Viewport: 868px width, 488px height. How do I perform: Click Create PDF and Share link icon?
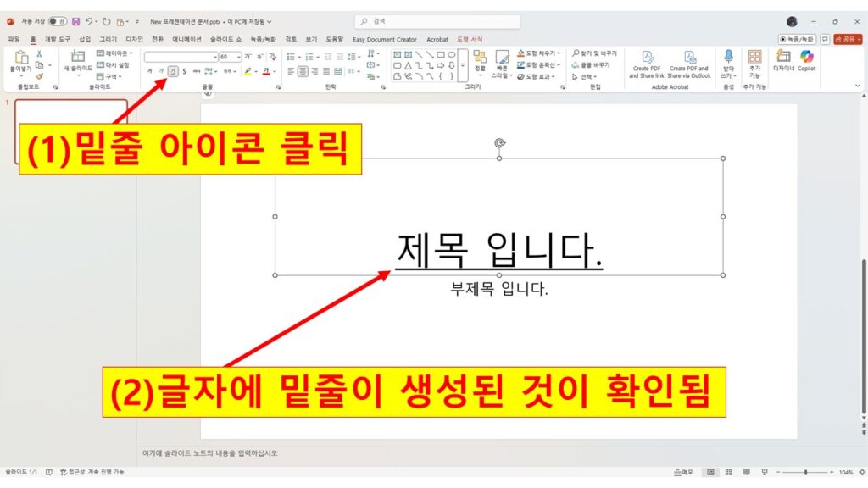(x=647, y=64)
